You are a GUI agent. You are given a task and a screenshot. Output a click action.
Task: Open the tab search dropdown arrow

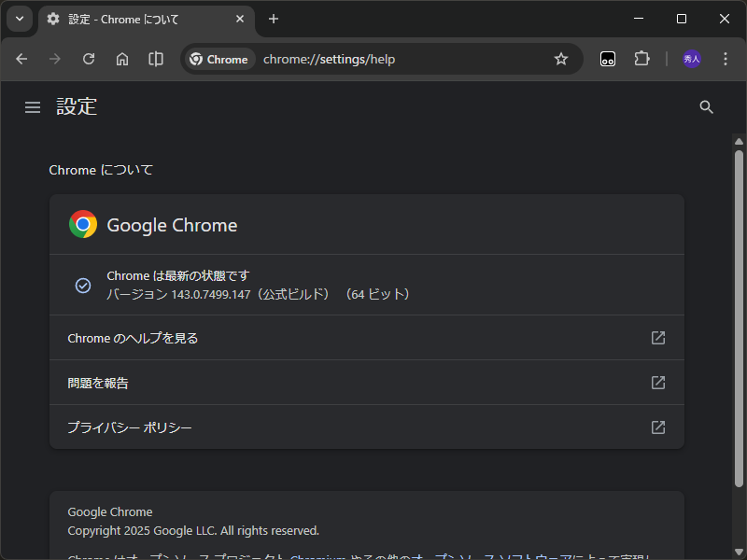pyautogui.click(x=19, y=19)
